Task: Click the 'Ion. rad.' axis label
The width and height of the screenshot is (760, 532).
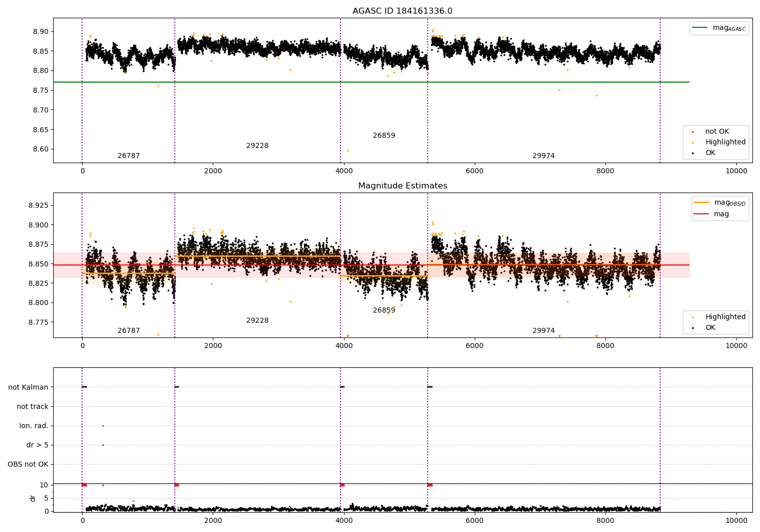Action: [34, 426]
